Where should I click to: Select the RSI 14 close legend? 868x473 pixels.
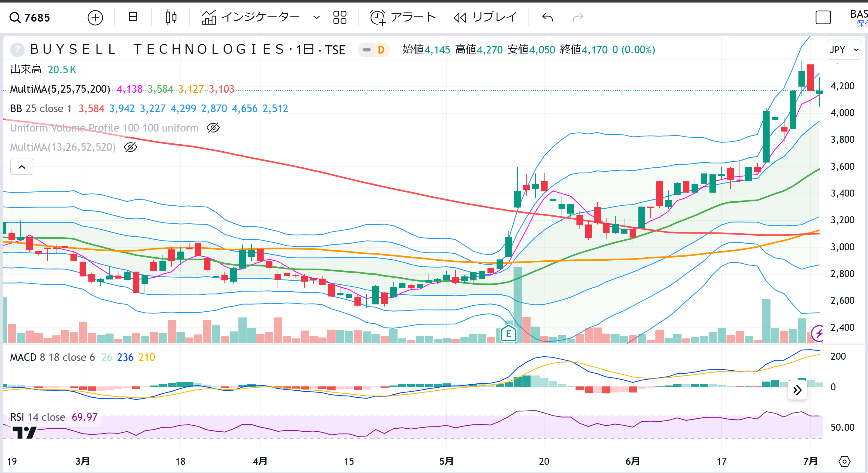tap(38, 417)
